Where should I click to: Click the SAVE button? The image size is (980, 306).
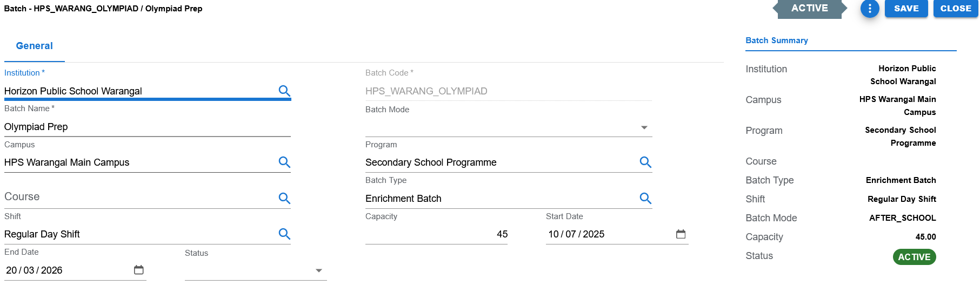[906, 9]
